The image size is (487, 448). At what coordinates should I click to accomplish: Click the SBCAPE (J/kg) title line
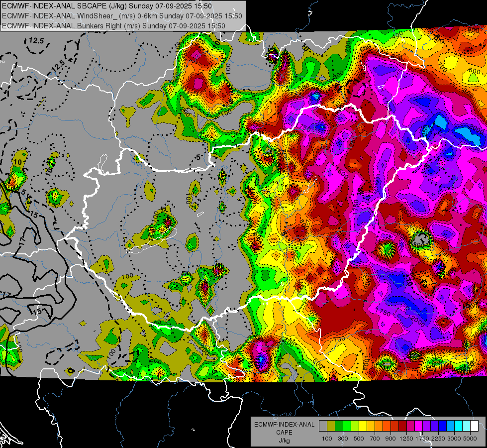107,6
